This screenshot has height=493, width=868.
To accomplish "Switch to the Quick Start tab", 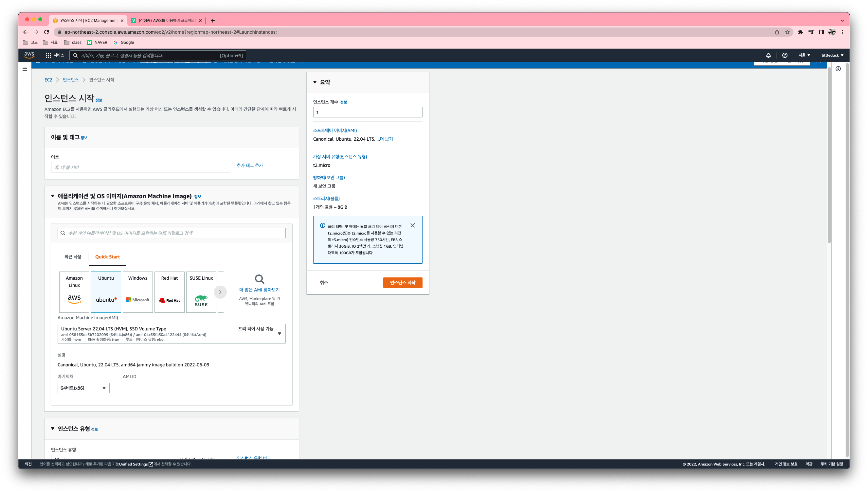I will click(x=107, y=257).
